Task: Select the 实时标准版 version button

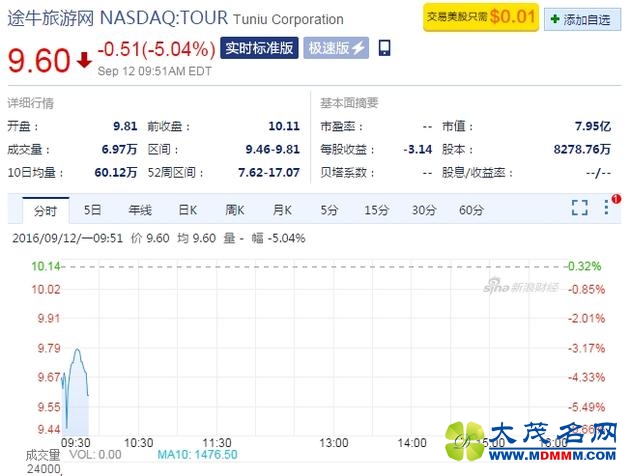Action: tap(259, 48)
